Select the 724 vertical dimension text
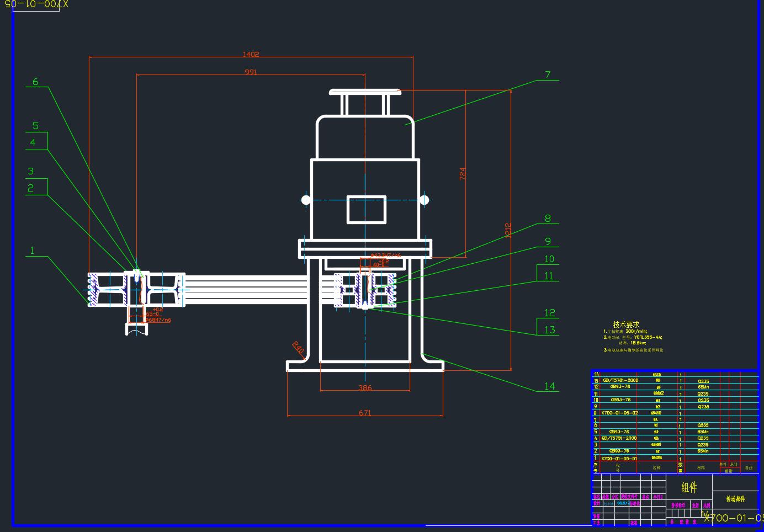The image size is (764, 532). (x=463, y=174)
